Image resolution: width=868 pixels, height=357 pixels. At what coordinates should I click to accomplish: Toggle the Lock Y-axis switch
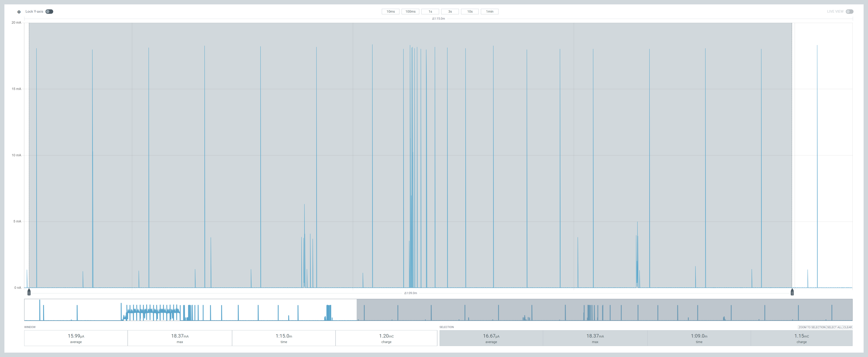(49, 11)
